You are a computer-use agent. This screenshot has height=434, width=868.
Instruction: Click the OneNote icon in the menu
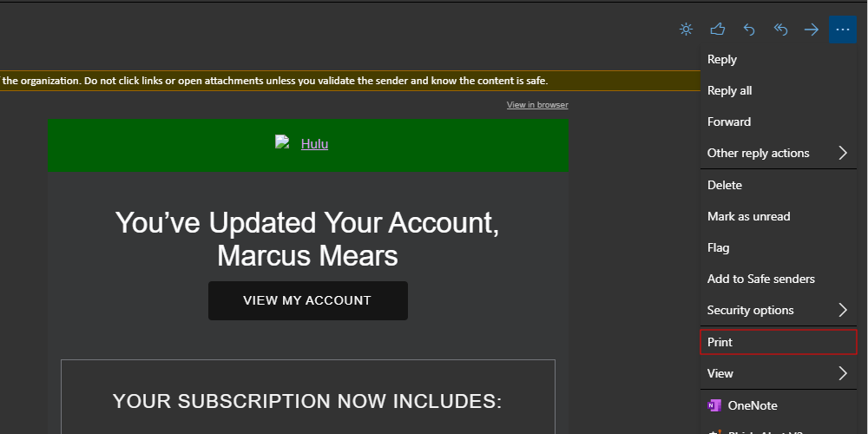click(715, 405)
